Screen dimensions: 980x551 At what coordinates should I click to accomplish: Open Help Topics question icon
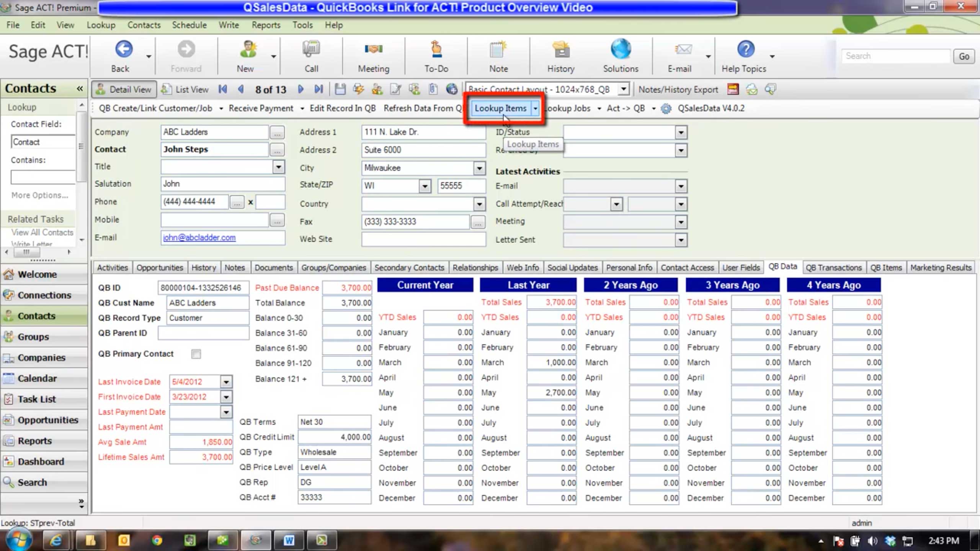[x=746, y=49]
